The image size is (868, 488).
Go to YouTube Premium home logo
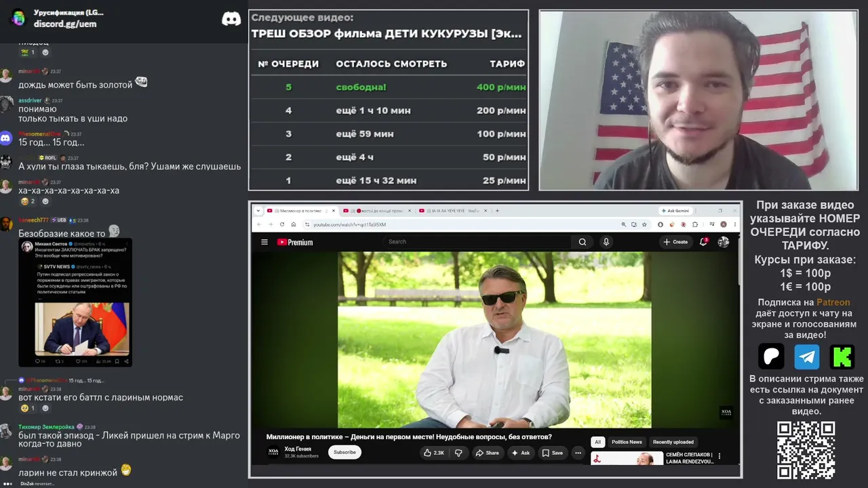point(295,242)
